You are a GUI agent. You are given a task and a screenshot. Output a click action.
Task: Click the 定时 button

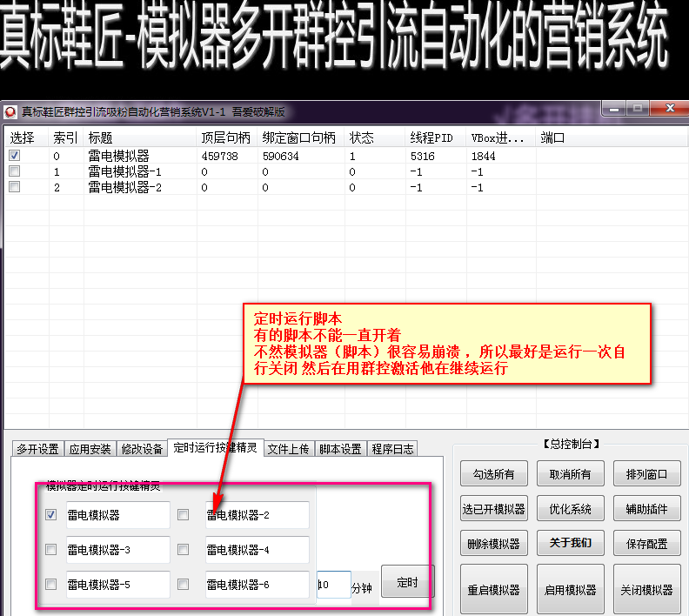pyautogui.click(x=407, y=582)
